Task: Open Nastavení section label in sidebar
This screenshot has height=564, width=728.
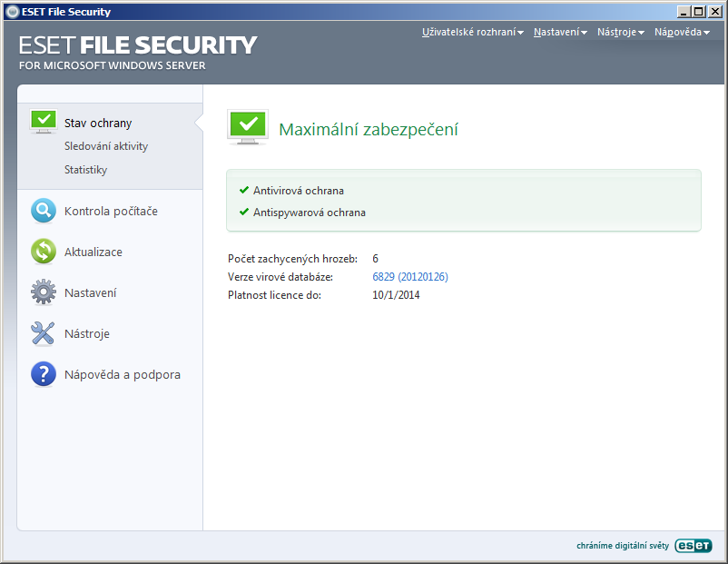Action: click(x=90, y=292)
